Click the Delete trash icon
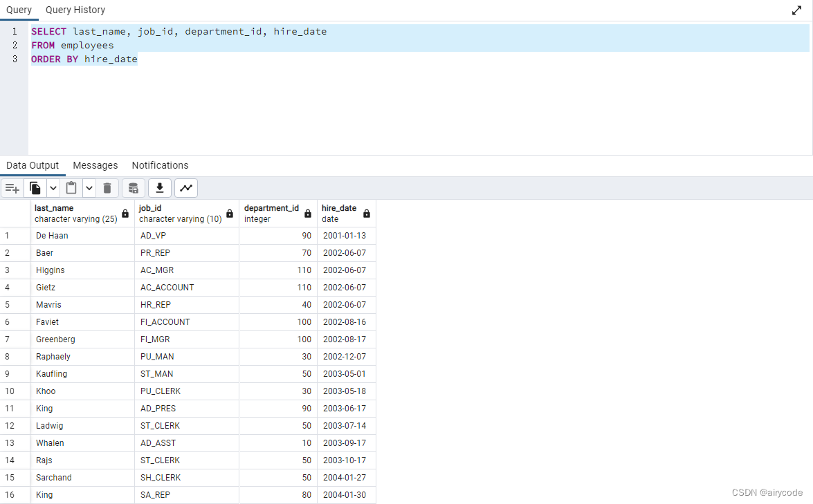Image resolution: width=813 pixels, height=504 pixels. [107, 188]
